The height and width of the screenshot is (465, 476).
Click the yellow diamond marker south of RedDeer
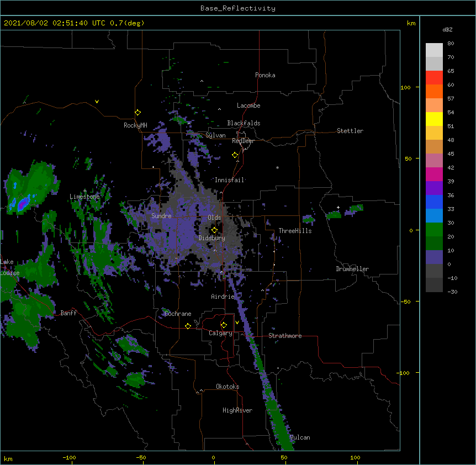(x=235, y=155)
